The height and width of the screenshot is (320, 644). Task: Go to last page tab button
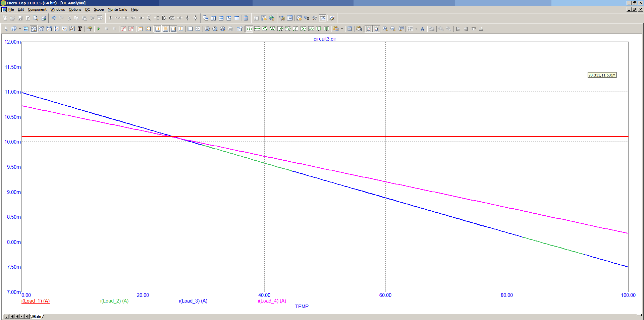[27, 316]
